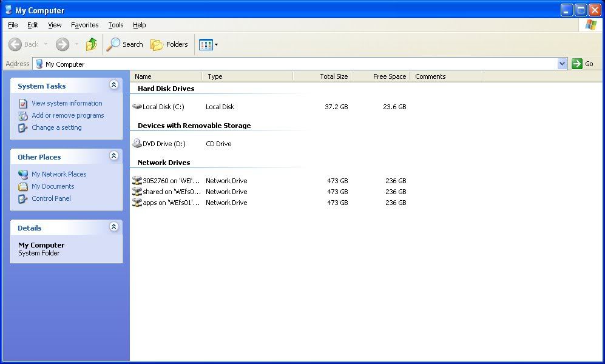The height and width of the screenshot is (364, 605).
Task: Open the Views dropdown button
Action: pyautogui.click(x=208, y=44)
